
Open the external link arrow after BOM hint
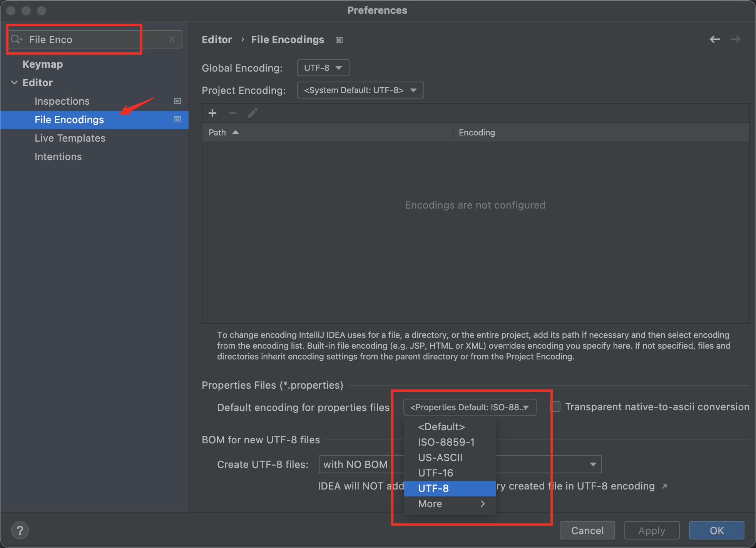tap(664, 486)
